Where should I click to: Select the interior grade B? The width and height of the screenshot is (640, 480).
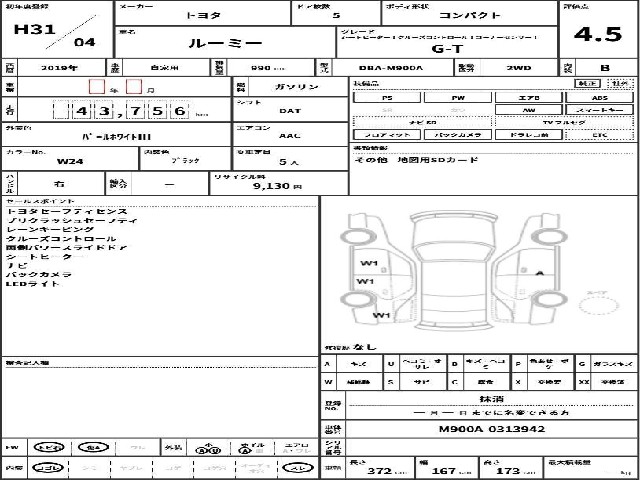pos(605,68)
